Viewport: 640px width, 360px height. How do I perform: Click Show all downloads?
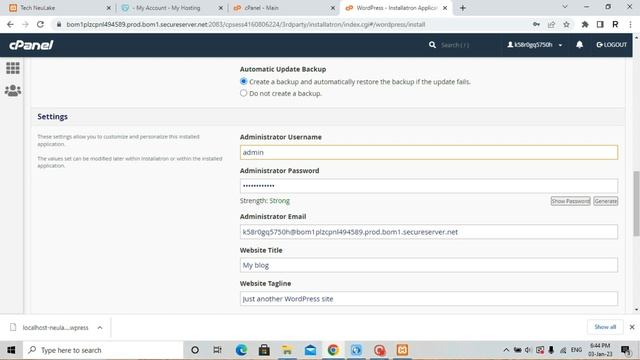coord(605,327)
